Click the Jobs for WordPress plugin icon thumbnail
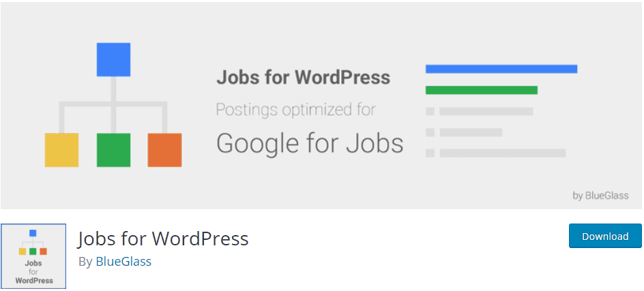This screenshot has height=291, width=644. pos(33,256)
